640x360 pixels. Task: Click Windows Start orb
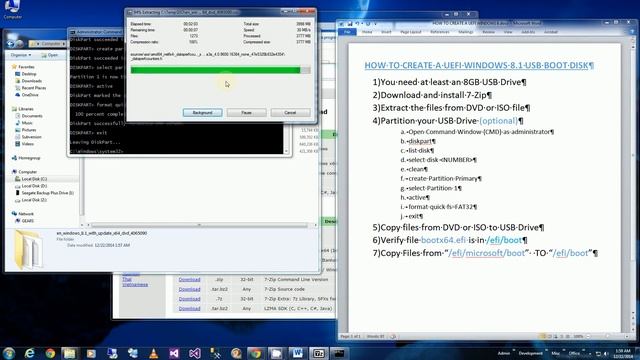9,353
